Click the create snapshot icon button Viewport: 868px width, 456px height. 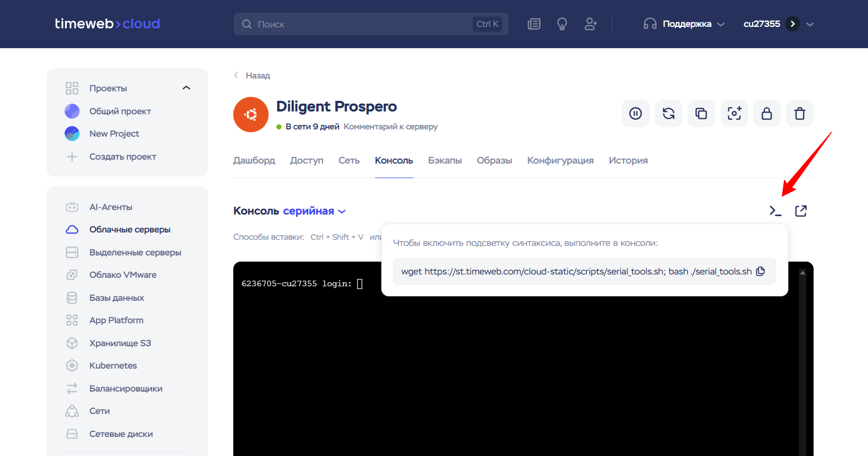tap(734, 114)
